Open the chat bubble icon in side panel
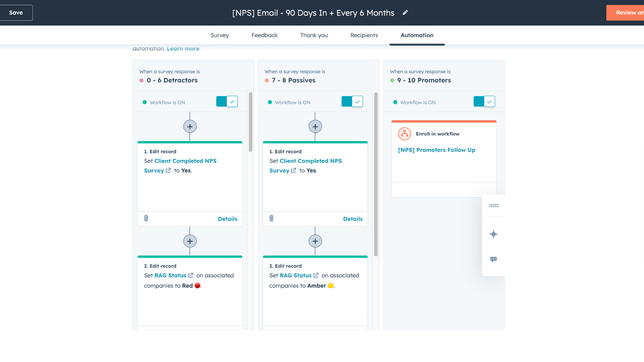This screenshot has height=362, width=644. (493, 259)
